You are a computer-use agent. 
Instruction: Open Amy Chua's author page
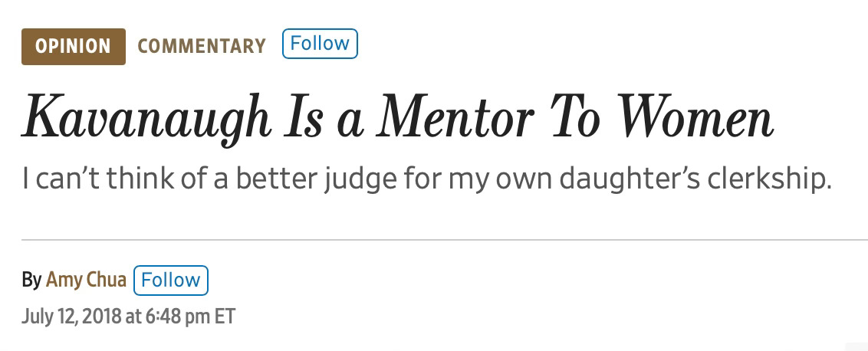86,280
